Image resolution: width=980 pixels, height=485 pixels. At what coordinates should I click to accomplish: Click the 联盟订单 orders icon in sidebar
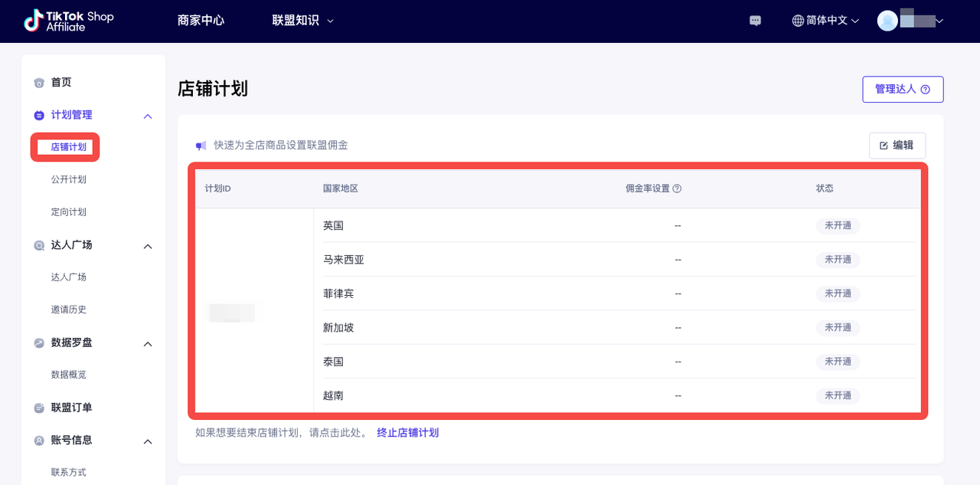pos(38,407)
